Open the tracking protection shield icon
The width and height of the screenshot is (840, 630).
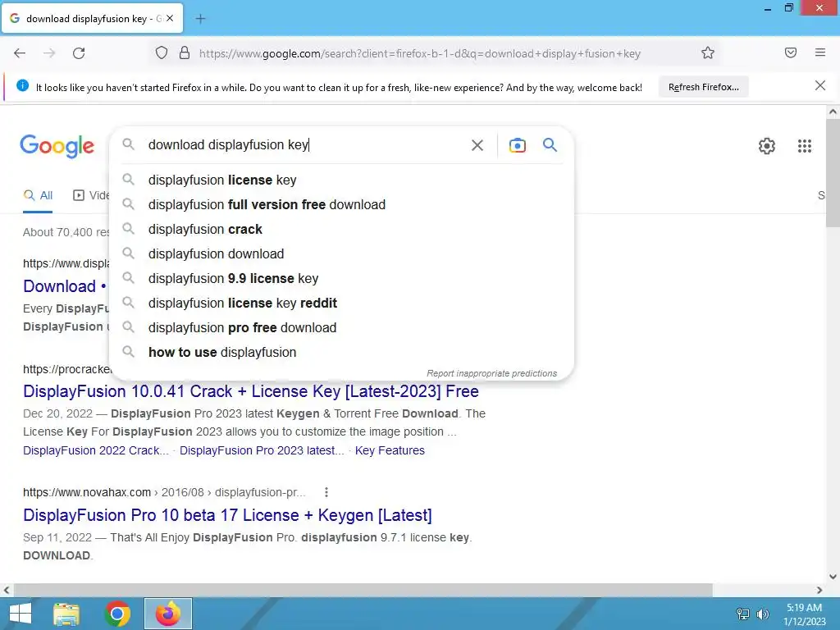(162, 53)
